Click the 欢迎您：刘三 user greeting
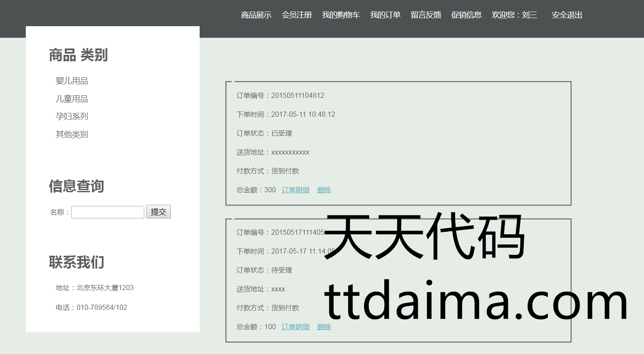 click(x=514, y=15)
